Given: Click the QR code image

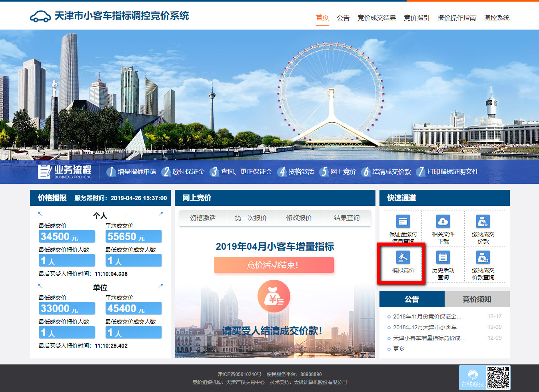Looking at the screenshot, I should (498, 378).
